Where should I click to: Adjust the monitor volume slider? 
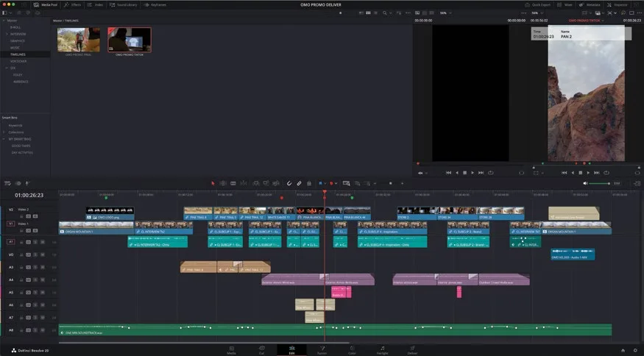coord(599,183)
